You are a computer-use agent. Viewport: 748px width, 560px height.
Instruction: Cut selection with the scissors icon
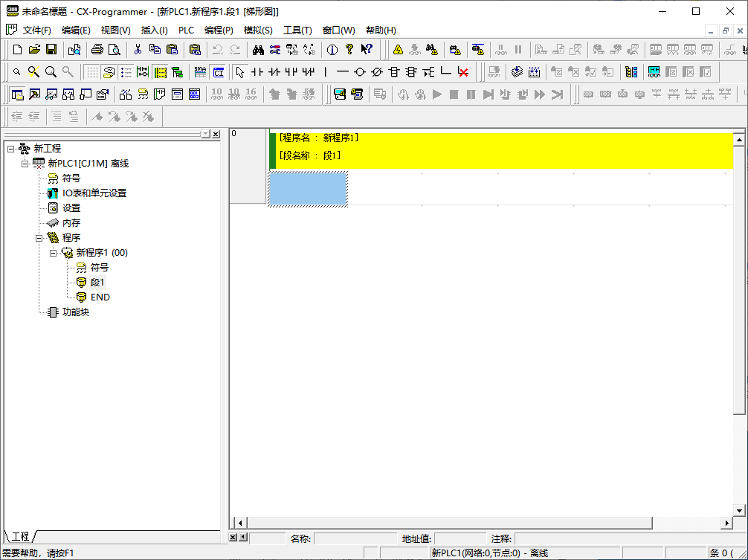coord(138,49)
